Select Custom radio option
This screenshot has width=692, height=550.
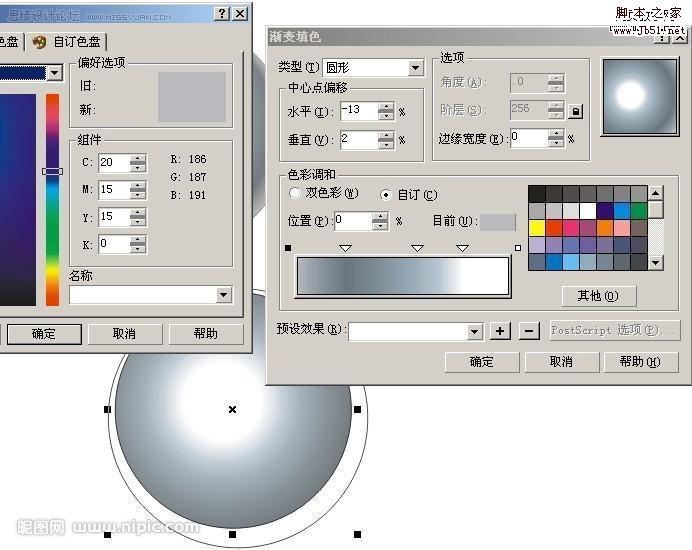386,195
